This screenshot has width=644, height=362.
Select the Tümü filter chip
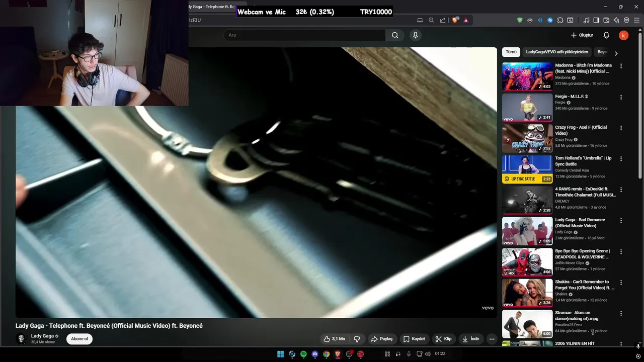point(511,52)
